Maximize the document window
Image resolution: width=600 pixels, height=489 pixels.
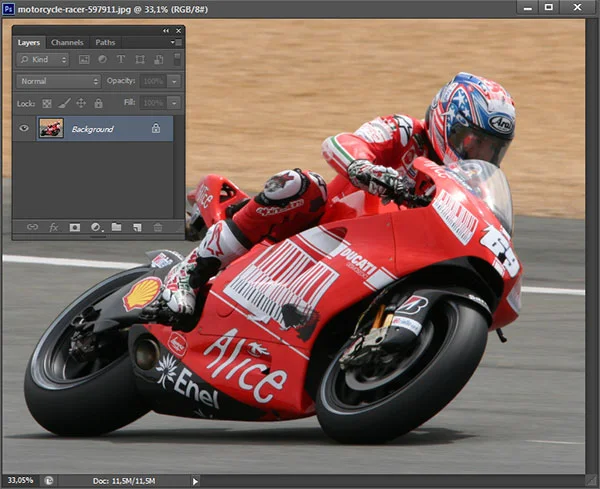[x=549, y=8]
